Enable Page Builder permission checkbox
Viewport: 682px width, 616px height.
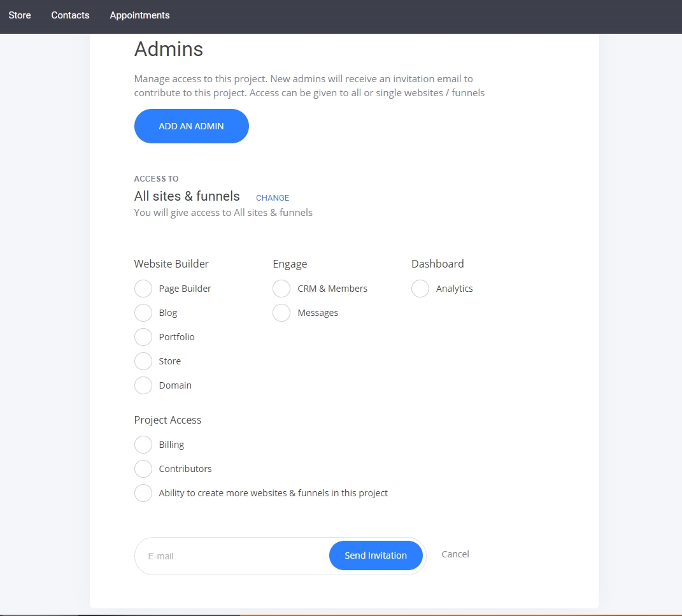click(143, 289)
